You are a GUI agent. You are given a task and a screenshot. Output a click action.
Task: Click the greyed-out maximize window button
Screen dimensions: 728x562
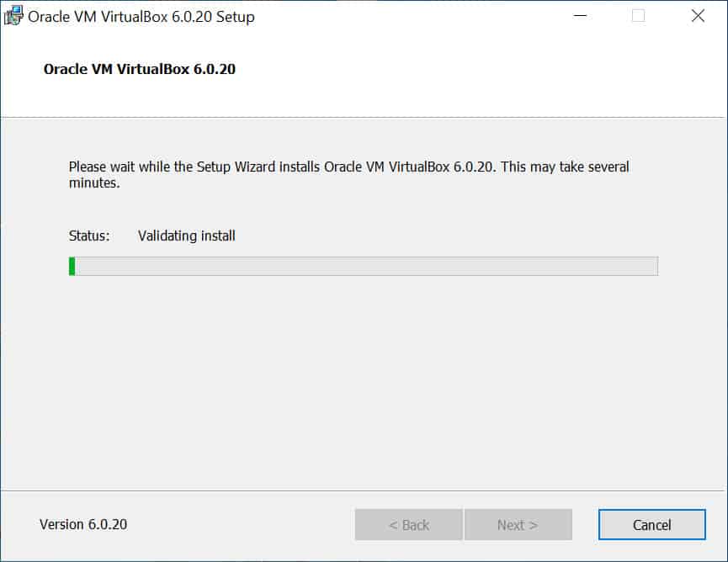pos(638,16)
